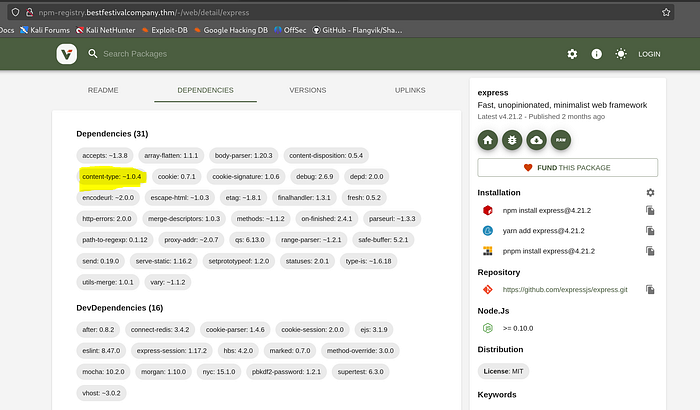Open the connect-redis: 3.4.2 dev dependency
This screenshot has height=410, width=700.
160,330
